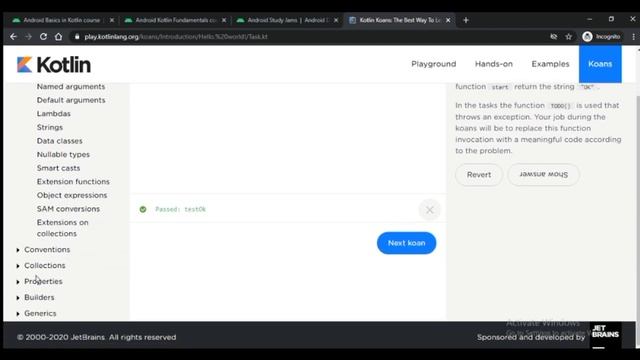This screenshot has width=640, height=360.
Task: Open the Extension functions koan
Action: tap(73, 181)
